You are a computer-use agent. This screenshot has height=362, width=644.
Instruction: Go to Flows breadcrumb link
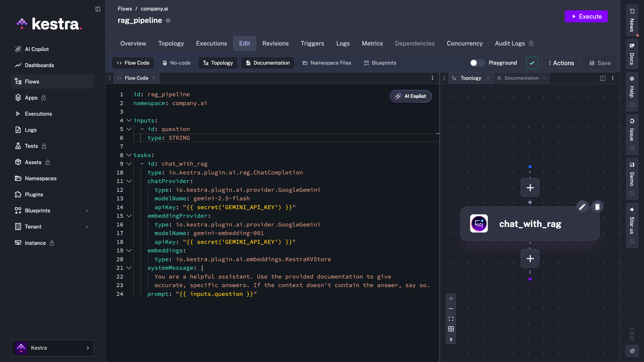pos(125,9)
